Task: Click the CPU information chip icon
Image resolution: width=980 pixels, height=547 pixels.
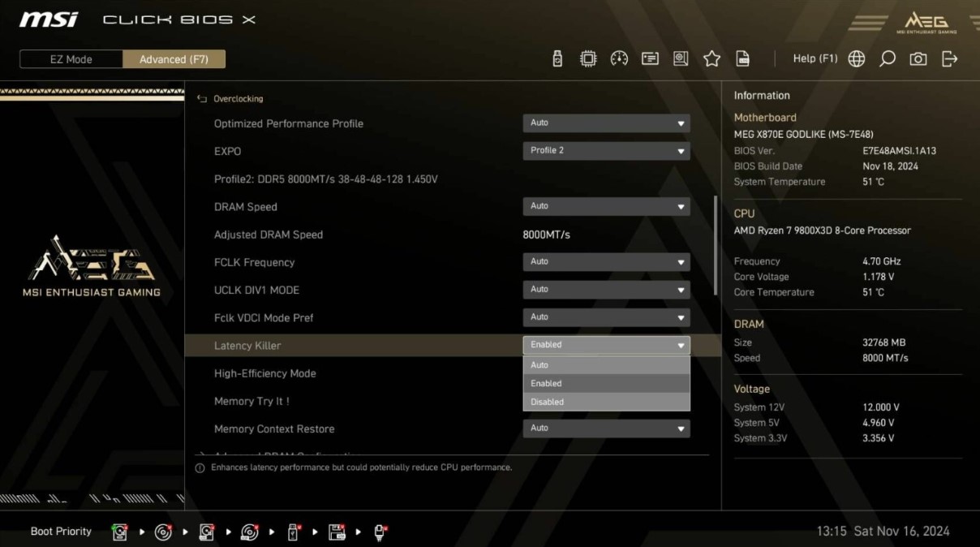Action: 588,58
